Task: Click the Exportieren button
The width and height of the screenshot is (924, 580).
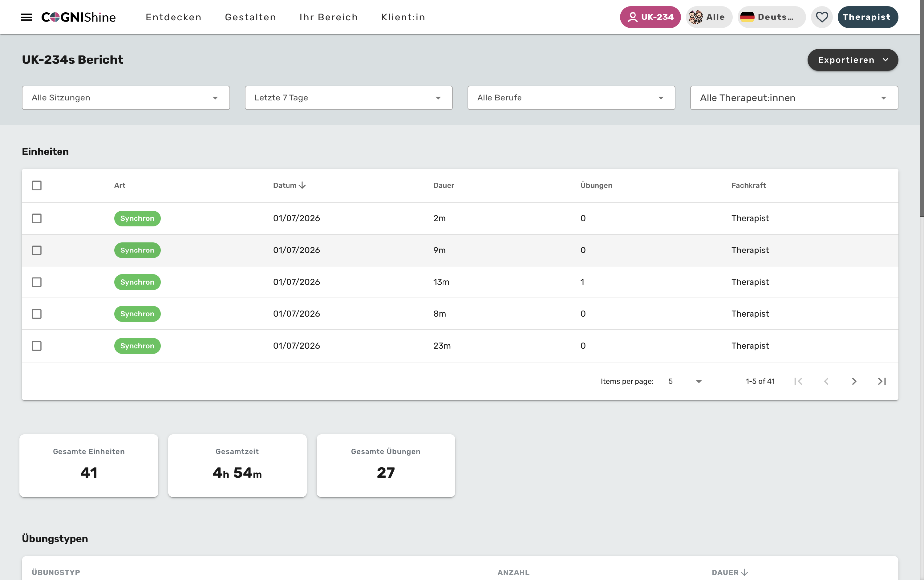Action: pos(853,60)
